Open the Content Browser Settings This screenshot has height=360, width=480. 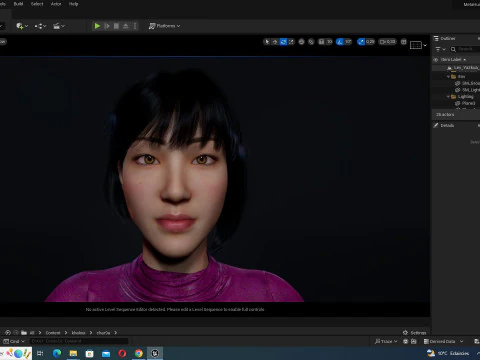coord(414,333)
